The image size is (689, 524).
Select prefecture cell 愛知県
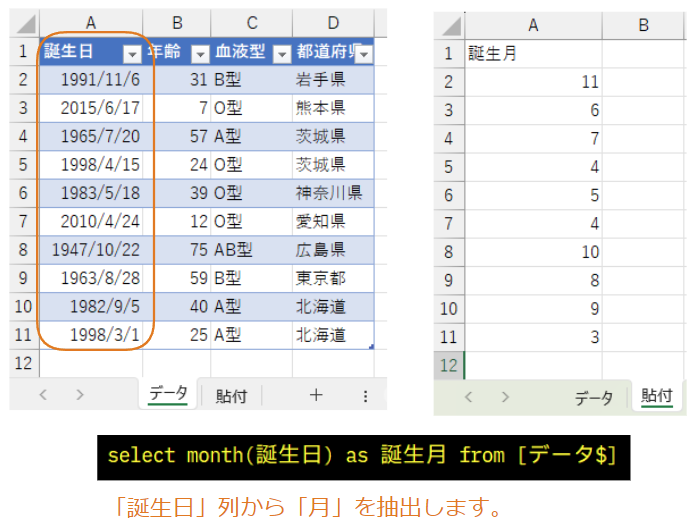[x=333, y=222]
